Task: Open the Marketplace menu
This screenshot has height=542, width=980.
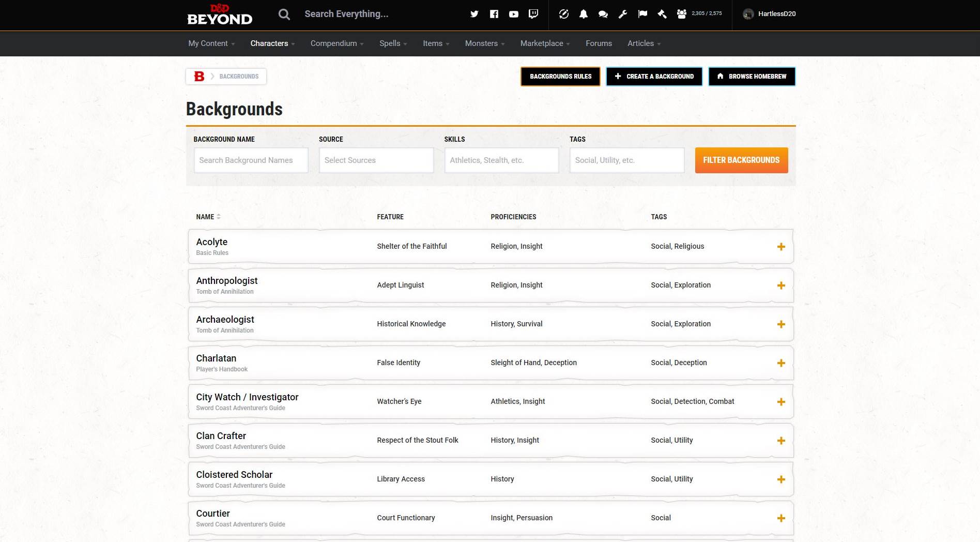Action: 545,43
